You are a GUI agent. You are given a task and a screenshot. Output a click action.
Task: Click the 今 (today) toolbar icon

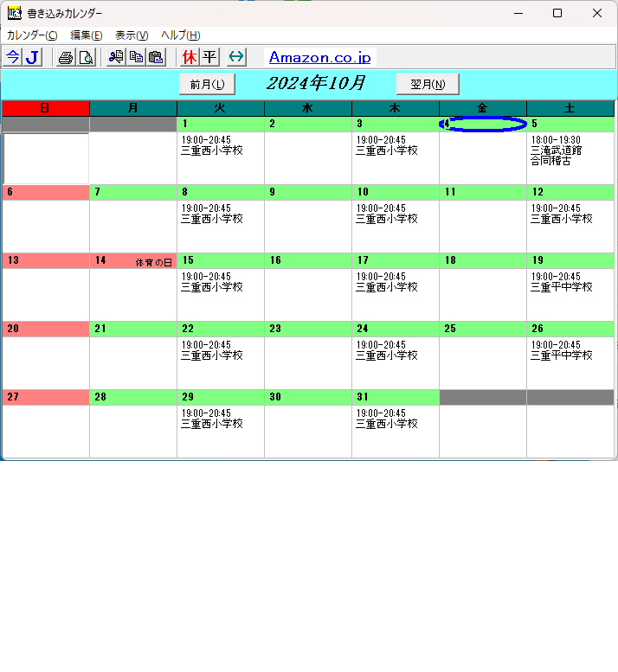tap(12, 57)
